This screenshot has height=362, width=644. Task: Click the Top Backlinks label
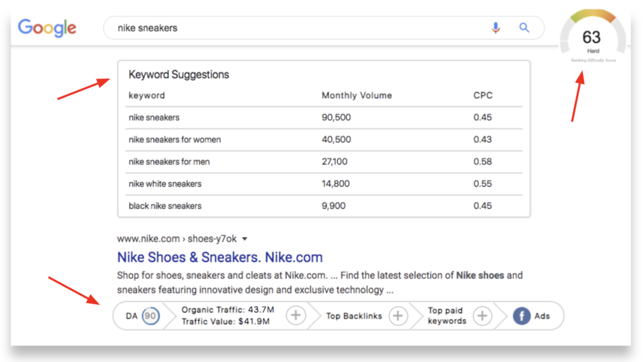[x=354, y=316]
